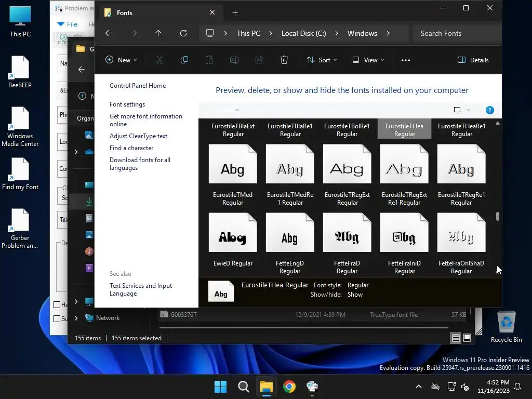Open Gerber Problem desktop shortcut

(x=20, y=229)
